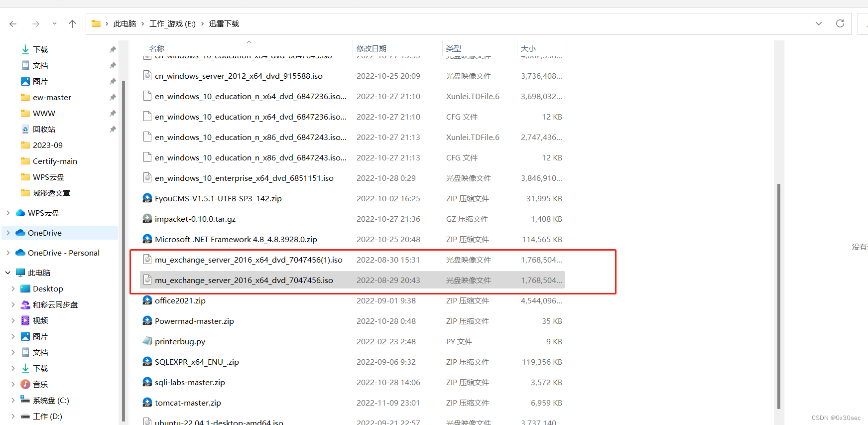Open WPS云盘 folder in quick access
The image size is (868, 425).
pos(48,177)
